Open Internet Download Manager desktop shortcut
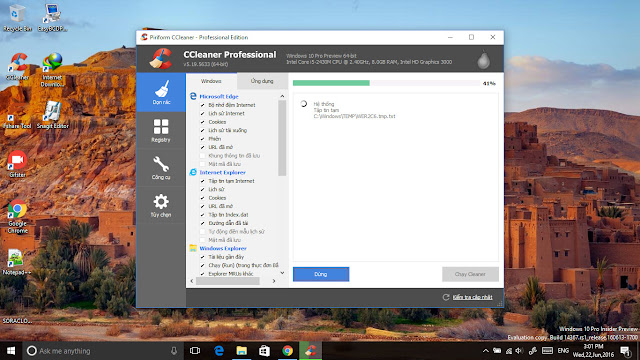The height and width of the screenshot is (360, 640). [52, 70]
